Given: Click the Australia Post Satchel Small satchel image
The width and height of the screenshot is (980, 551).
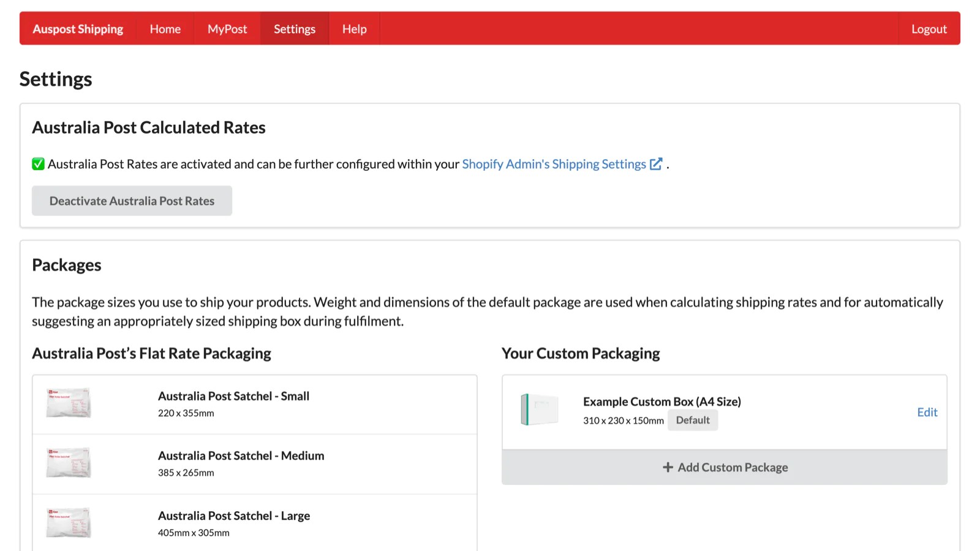Looking at the screenshot, I should (67, 402).
